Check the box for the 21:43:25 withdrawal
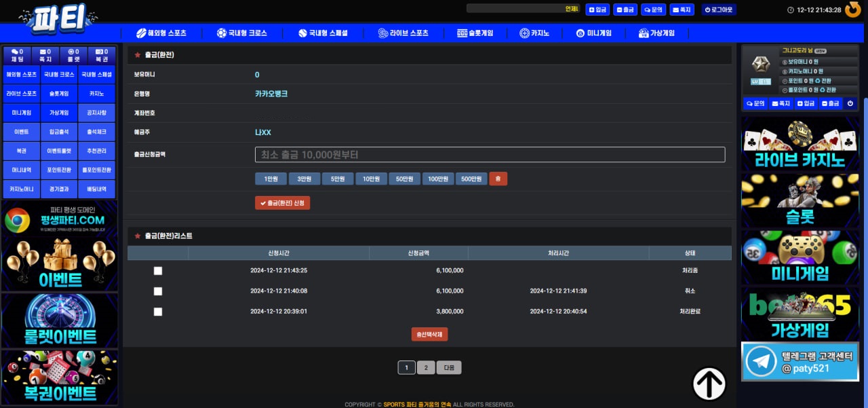This screenshot has width=868, height=408. pyautogui.click(x=158, y=271)
